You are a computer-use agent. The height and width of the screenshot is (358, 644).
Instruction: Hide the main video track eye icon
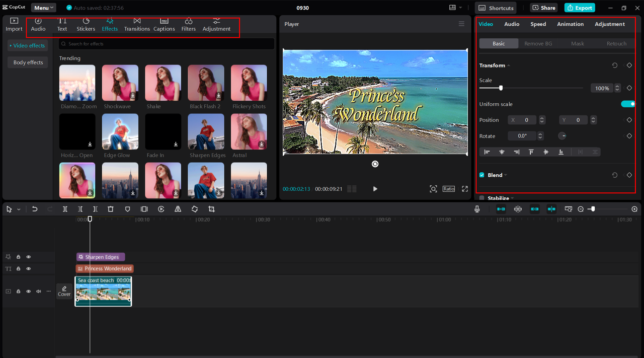[x=29, y=291]
